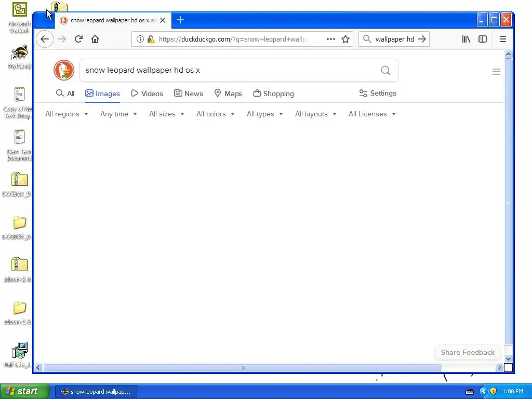Viewport: 532px width, 399px height.
Task: Switch to the Videos tab
Action: pyautogui.click(x=147, y=94)
